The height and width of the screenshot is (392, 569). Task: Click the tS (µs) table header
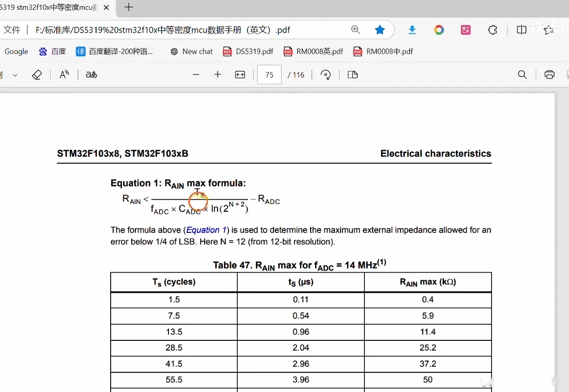click(x=301, y=282)
